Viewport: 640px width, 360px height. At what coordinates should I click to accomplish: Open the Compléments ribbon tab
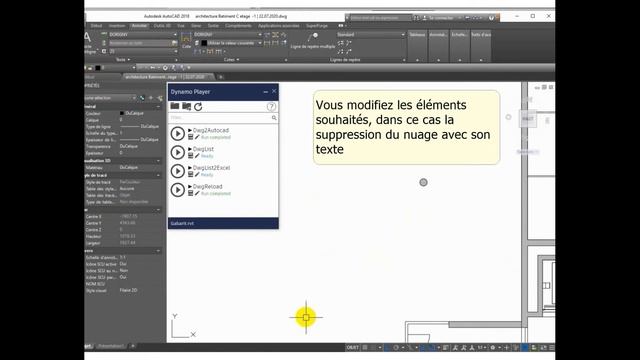click(238, 26)
